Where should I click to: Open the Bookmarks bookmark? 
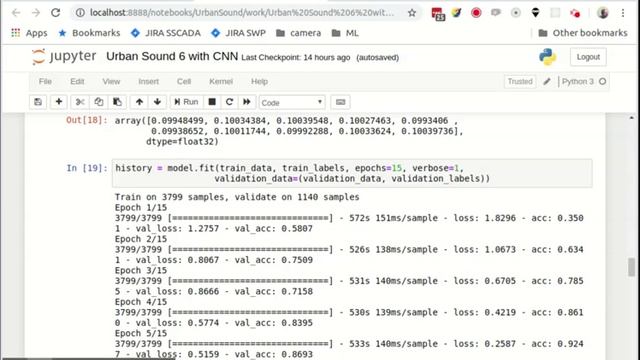[89, 33]
